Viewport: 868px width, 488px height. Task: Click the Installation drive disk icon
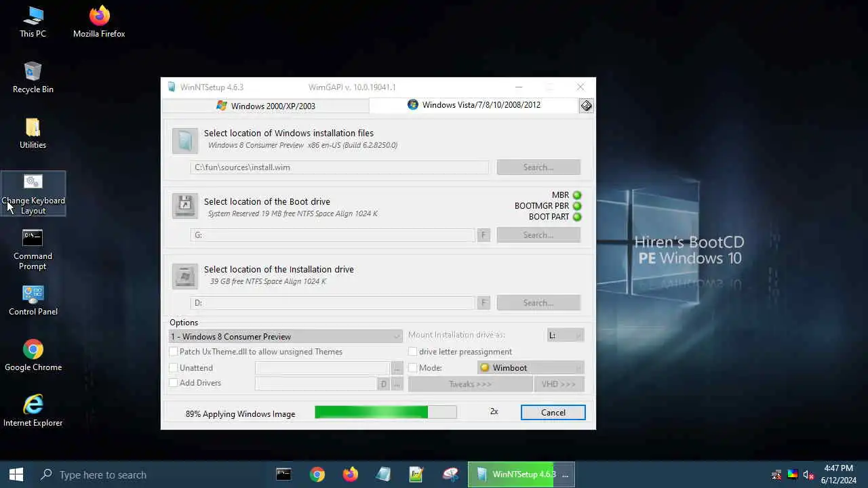click(x=185, y=277)
